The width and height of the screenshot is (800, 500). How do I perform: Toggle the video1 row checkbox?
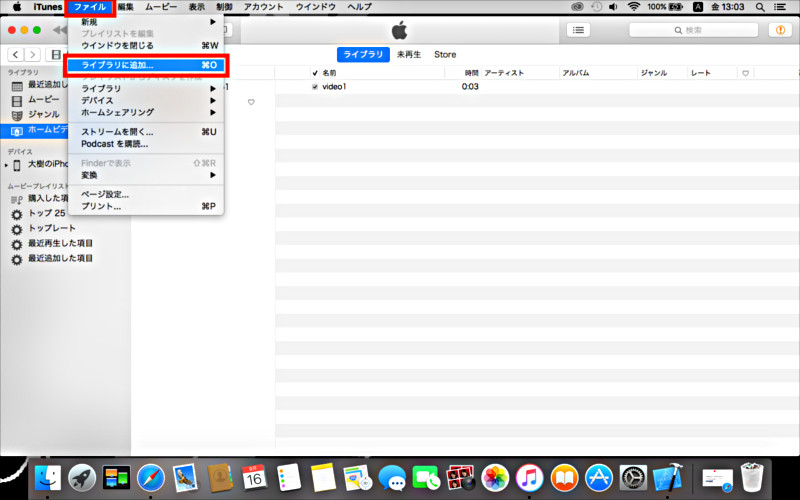[315, 87]
